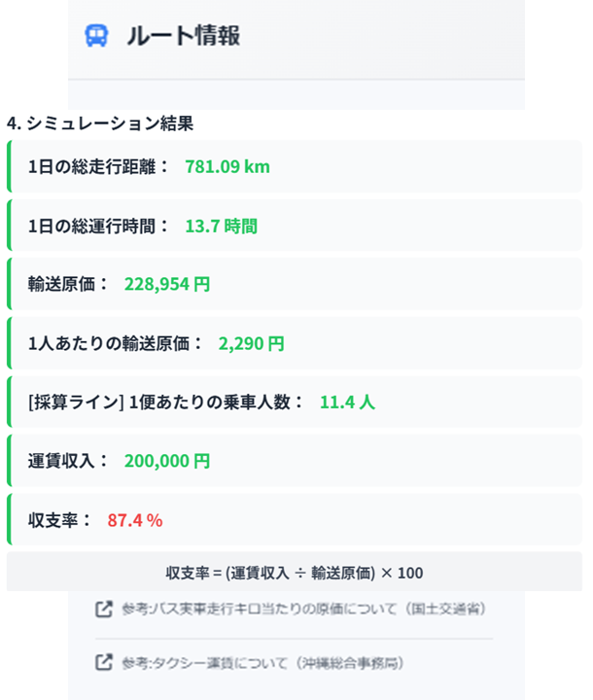Select the [採算ライン] 1便あたりの乗車人数 label

click(166, 402)
